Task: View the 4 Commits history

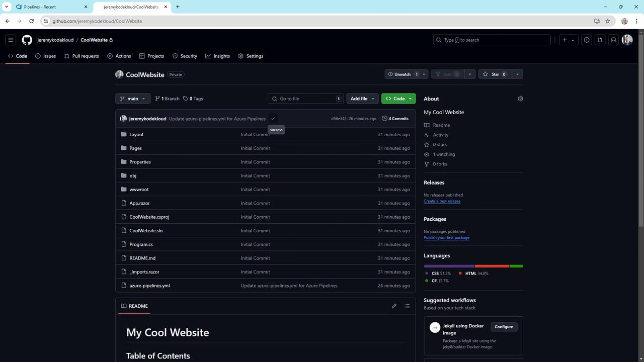Action: tap(395, 119)
